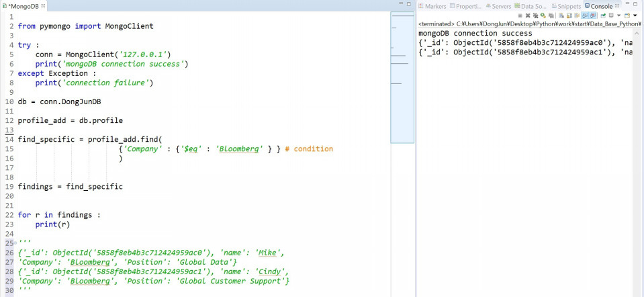Click the Terminate button in Console toolbar
644x297 pixels.
[x=520, y=15]
